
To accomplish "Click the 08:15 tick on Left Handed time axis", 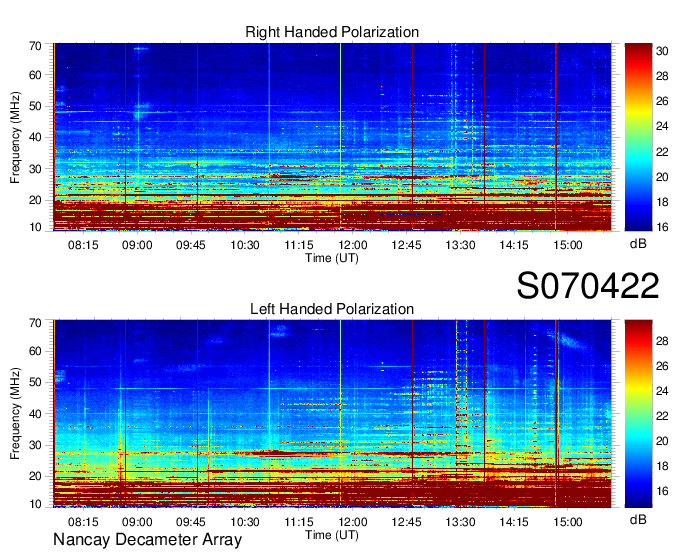I will coord(83,522).
